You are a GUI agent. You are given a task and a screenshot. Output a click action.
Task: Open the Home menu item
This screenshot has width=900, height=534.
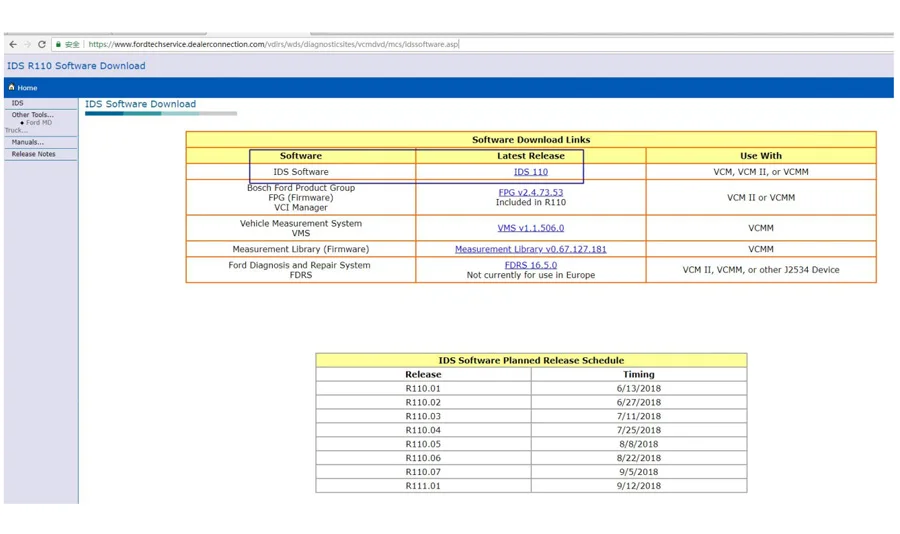click(x=27, y=88)
